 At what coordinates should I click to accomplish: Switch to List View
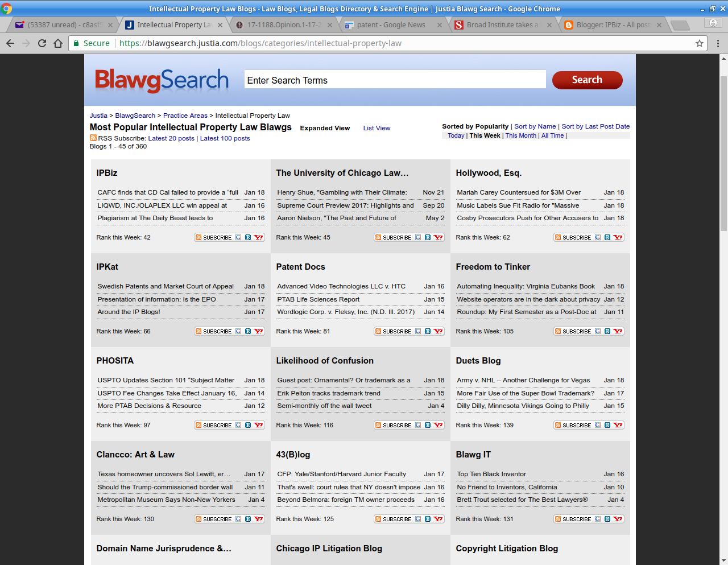[x=377, y=128]
